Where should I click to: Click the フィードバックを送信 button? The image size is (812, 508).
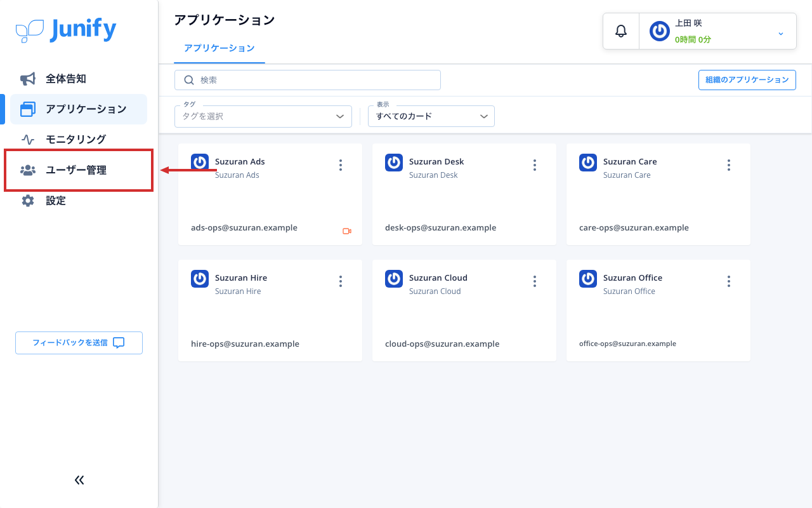click(79, 343)
